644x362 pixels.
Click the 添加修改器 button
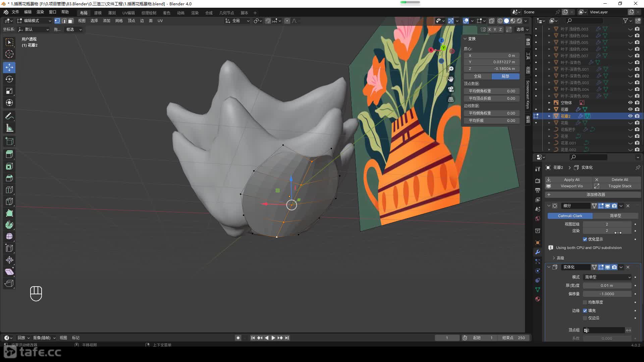click(x=593, y=195)
